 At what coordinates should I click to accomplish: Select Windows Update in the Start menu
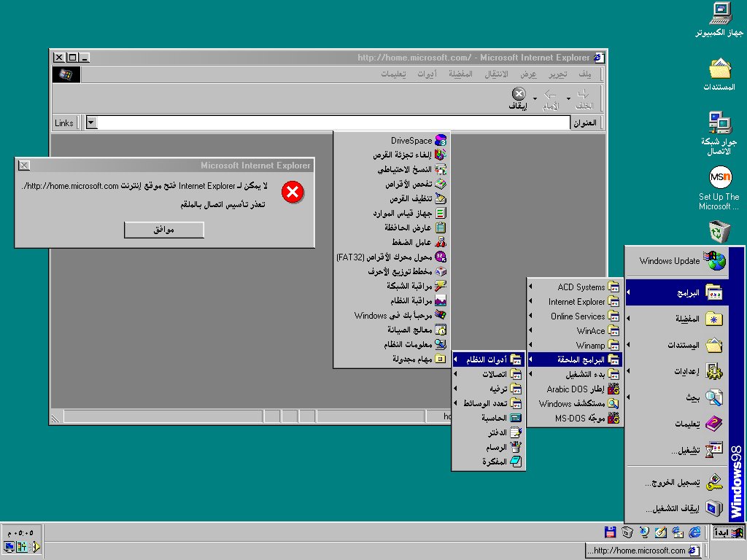676,260
